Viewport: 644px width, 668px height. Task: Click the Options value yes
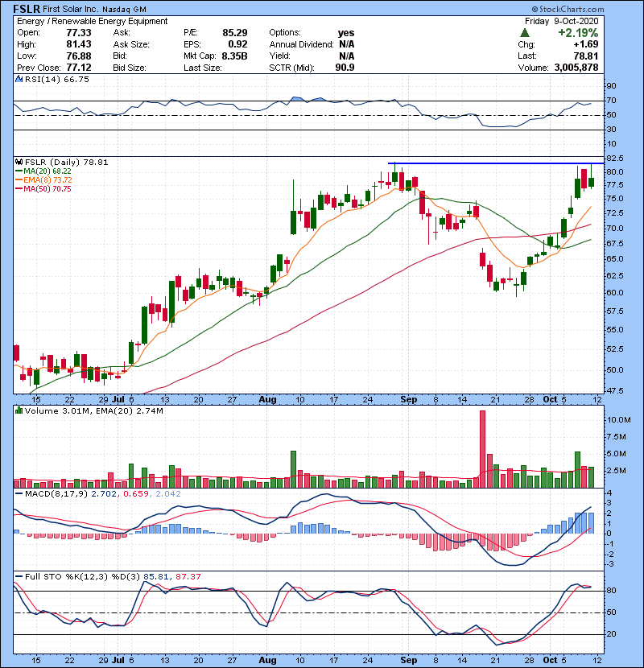[346, 33]
